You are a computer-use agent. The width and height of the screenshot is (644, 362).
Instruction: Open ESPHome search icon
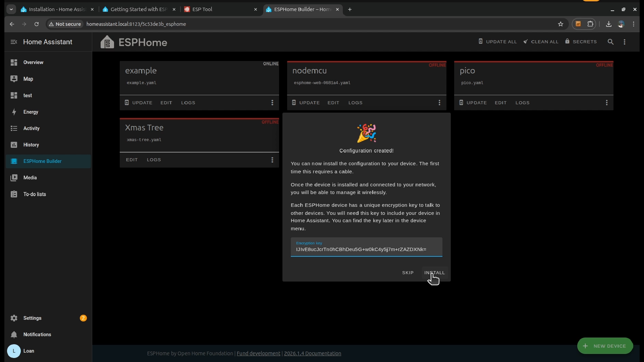click(610, 42)
